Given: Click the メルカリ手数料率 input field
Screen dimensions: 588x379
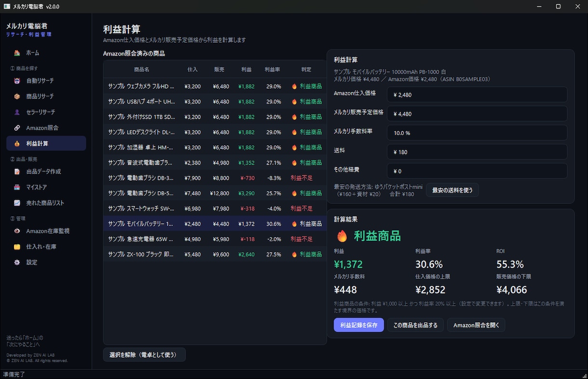Looking at the screenshot, I should (x=477, y=133).
